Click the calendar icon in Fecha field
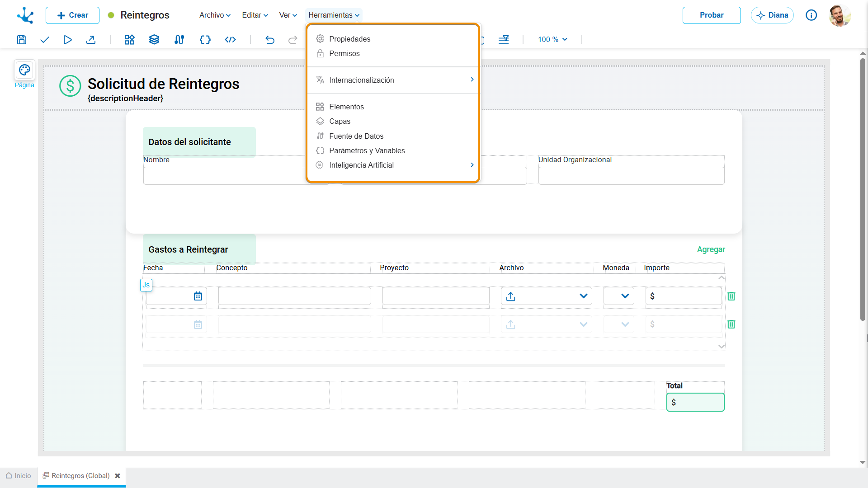This screenshot has height=488, width=868. tap(198, 296)
